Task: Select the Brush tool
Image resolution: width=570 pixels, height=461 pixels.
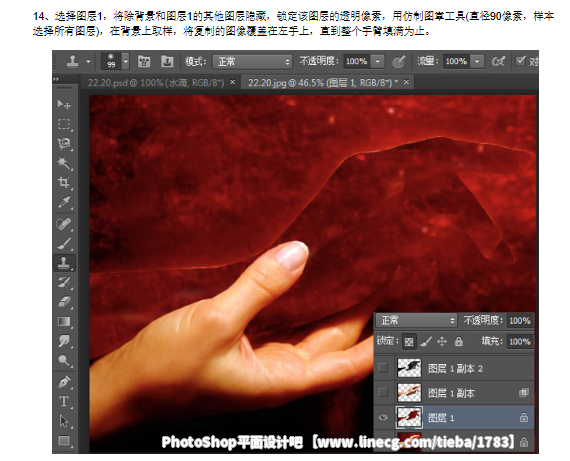Action: (64, 243)
